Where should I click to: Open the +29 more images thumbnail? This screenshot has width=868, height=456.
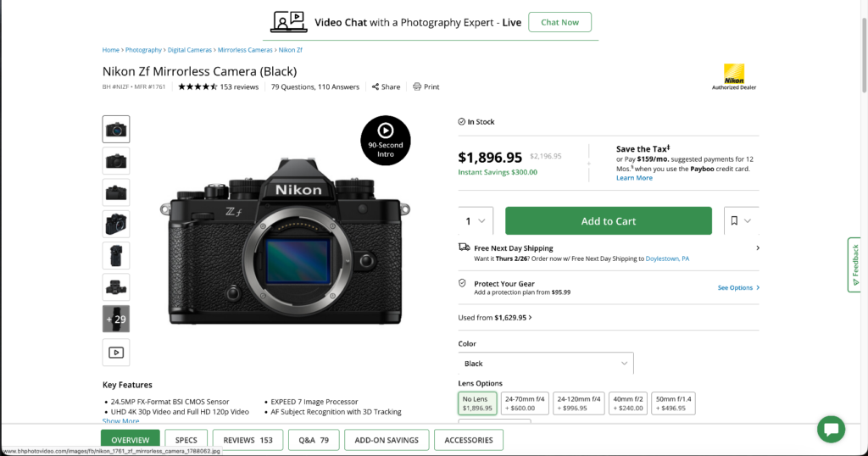click(116, 320)
